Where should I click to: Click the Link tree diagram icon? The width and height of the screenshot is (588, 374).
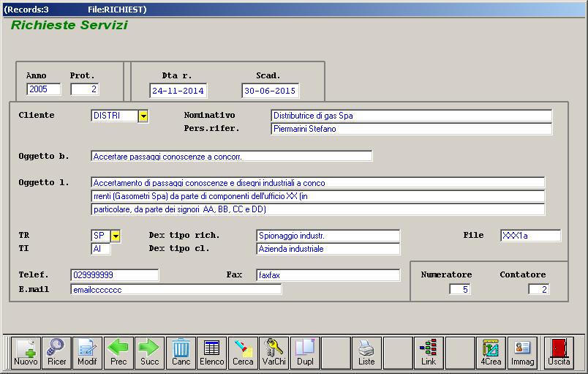(429, 353)
